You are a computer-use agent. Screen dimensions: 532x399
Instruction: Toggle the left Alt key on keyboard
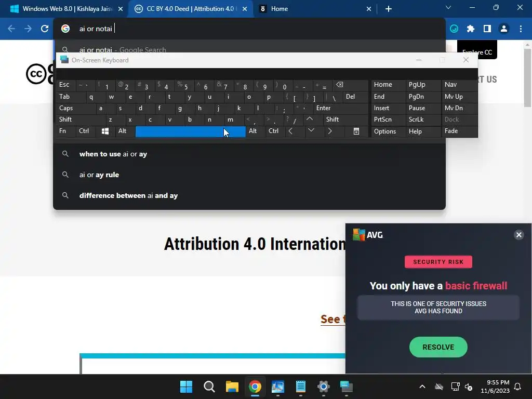125,131
